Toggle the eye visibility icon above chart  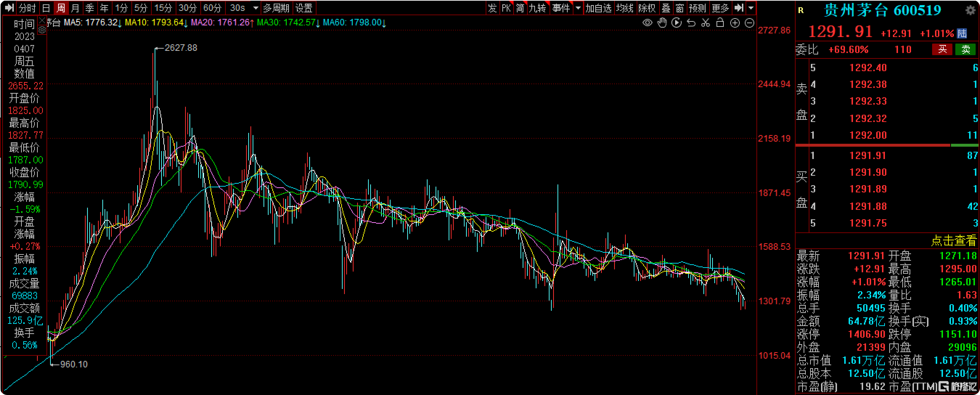[x=647, y=23]
